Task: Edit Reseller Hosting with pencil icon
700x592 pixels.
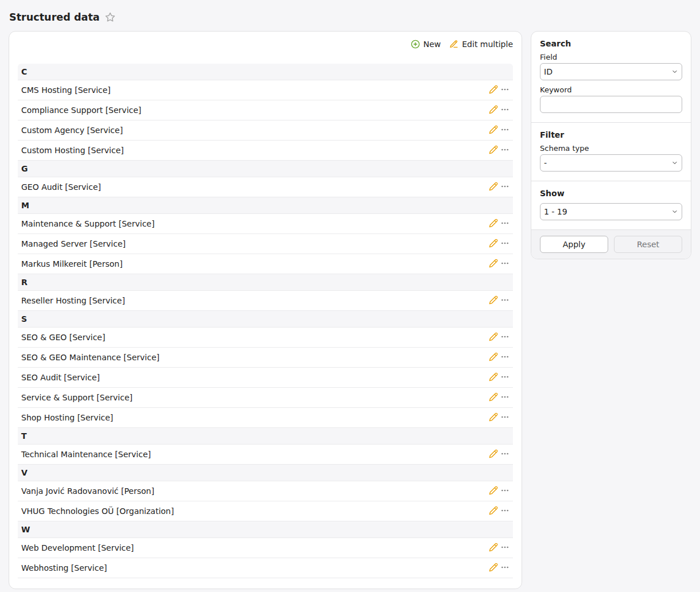Action: (493, 300)
